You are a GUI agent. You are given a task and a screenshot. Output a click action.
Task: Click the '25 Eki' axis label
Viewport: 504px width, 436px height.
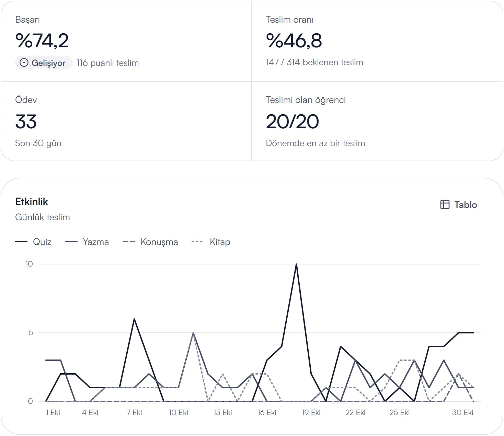click(x=400, y=412)
